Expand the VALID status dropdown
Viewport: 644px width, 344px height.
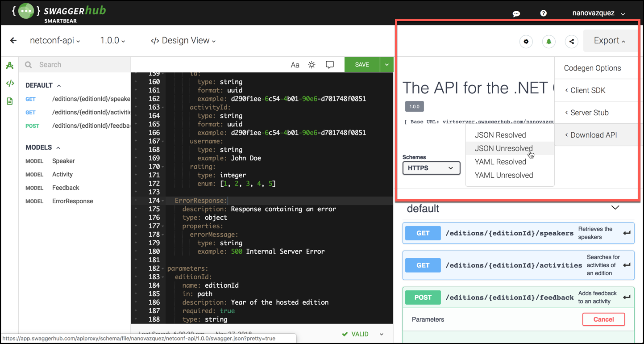[x=382, y=334]
